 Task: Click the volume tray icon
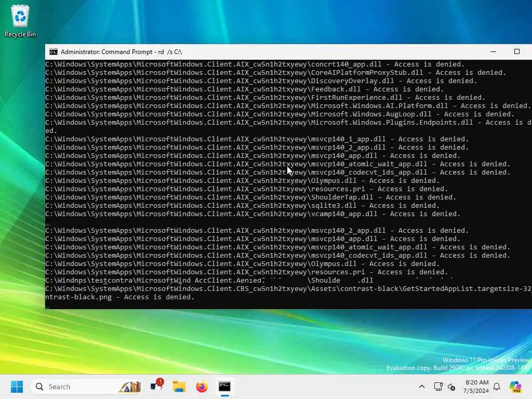[451, 387]
